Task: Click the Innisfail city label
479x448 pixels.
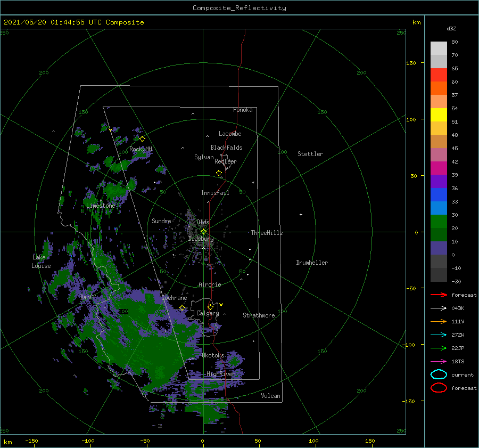Action: [x=215, y=193]
